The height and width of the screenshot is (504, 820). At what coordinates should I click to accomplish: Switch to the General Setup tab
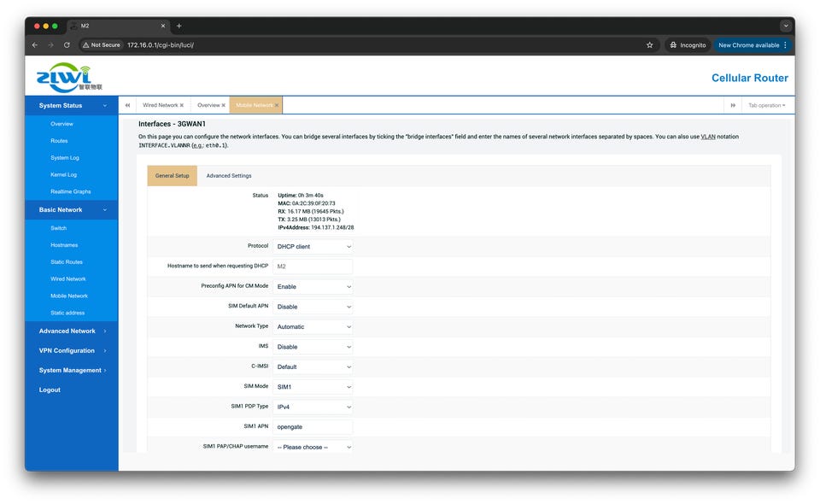point(172,176)
